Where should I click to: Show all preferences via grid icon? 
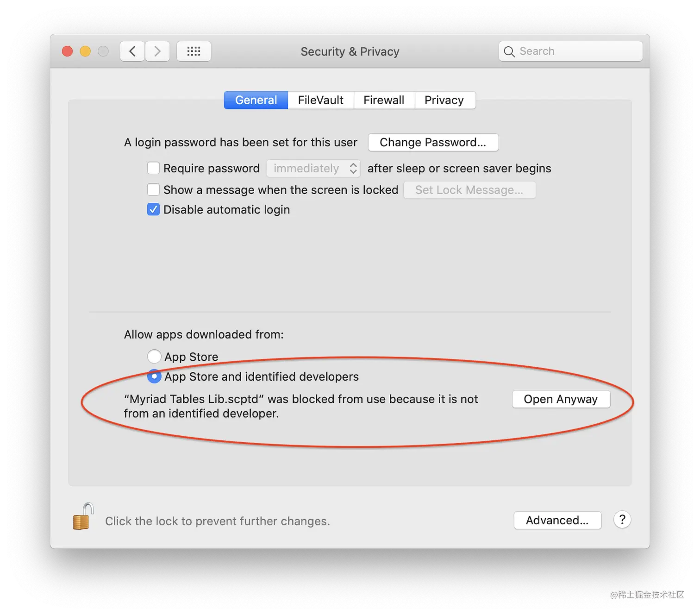coord(194,51)
